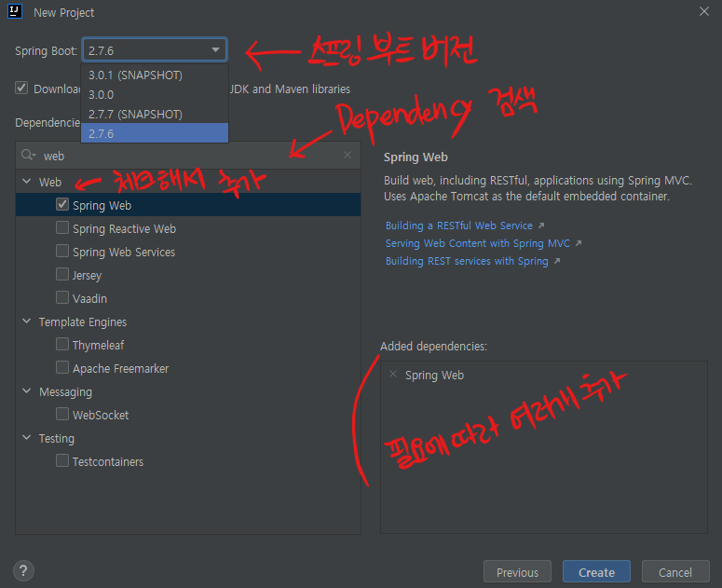Click the Cancel button

(x=675, y=572)
